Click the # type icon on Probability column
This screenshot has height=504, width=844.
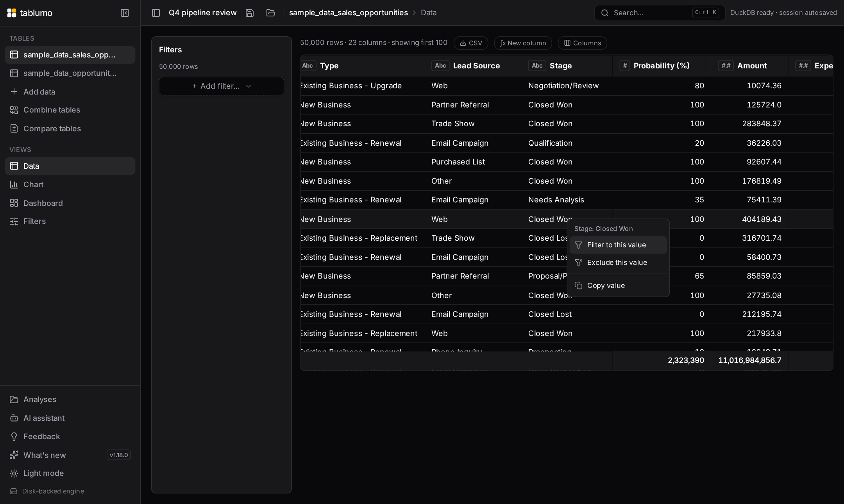point(625,66)
